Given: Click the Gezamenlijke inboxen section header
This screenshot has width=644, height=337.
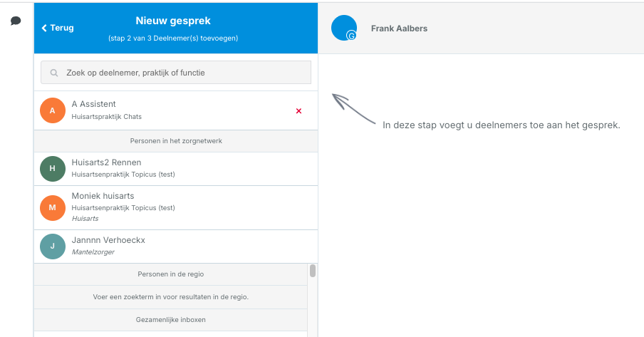Looking at the screenshot, I should click(x=171, y=320).
